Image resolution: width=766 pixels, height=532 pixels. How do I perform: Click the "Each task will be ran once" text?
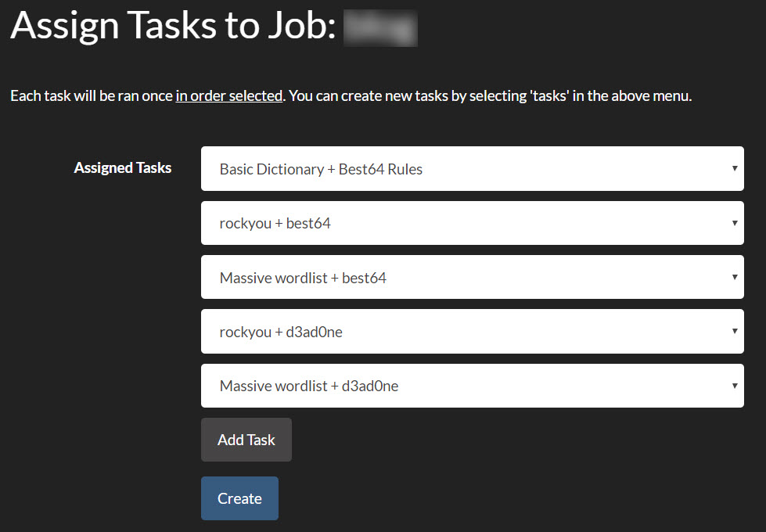click(x=92, y=95)
